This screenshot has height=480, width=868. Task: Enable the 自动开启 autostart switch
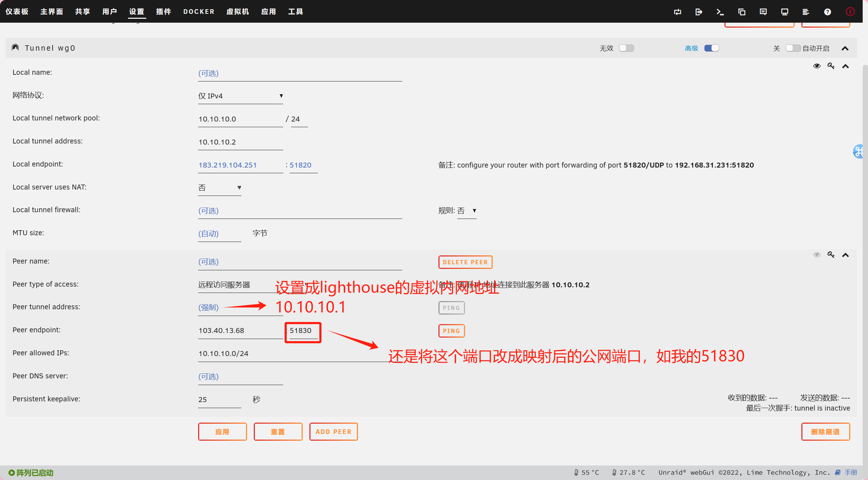(793, 48)
